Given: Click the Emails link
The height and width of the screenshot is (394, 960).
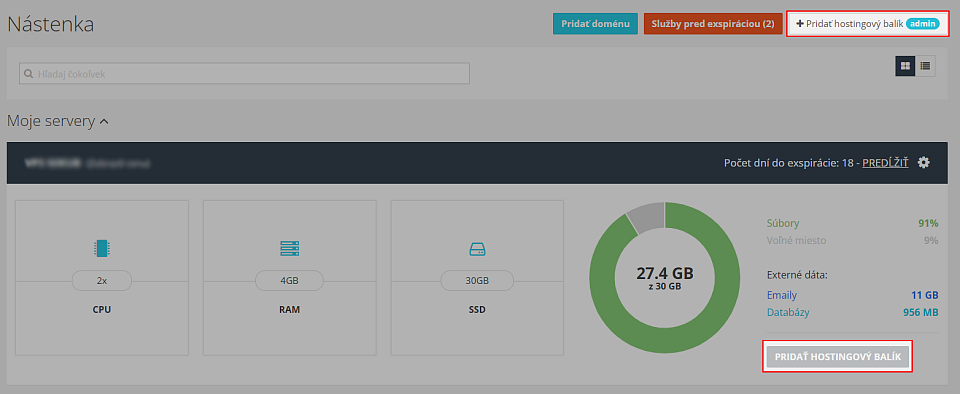Looking at the screenshot, I should [x=782, y=296].
